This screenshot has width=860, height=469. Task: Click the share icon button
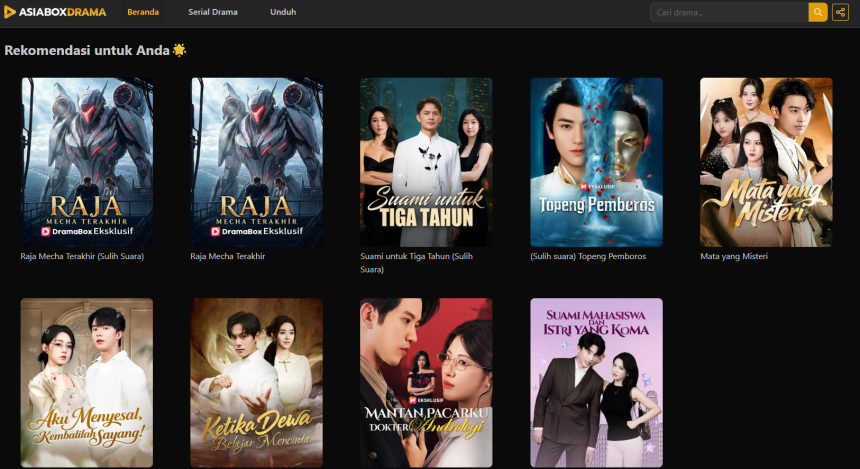[840, 12]
